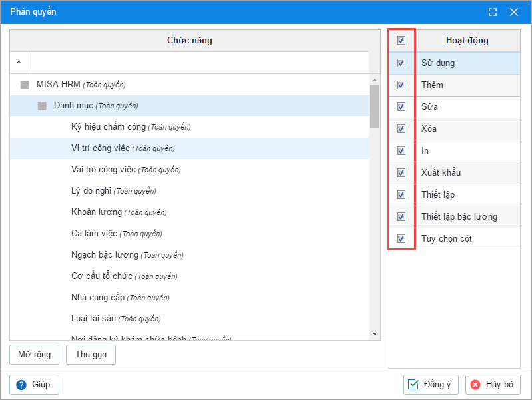Click the Thu gọn button
532x400 pixels.
pyautogui.click(x=91, y=354)
